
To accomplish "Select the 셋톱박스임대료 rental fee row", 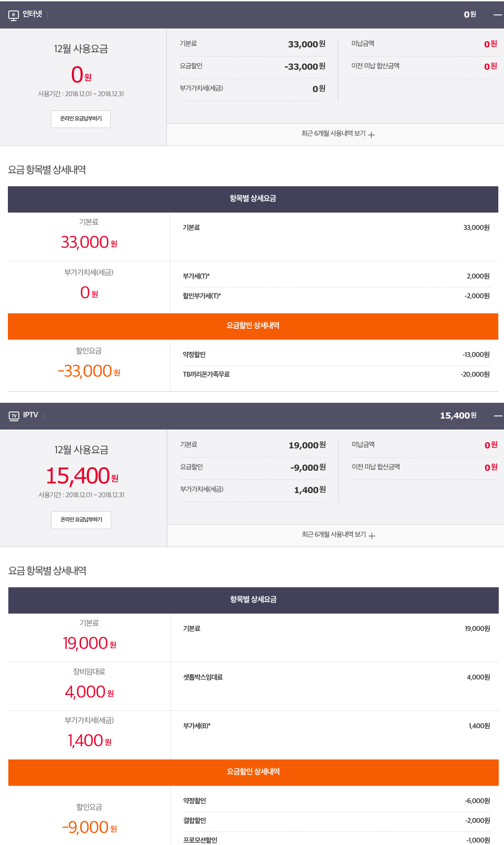I will (336, 678).
